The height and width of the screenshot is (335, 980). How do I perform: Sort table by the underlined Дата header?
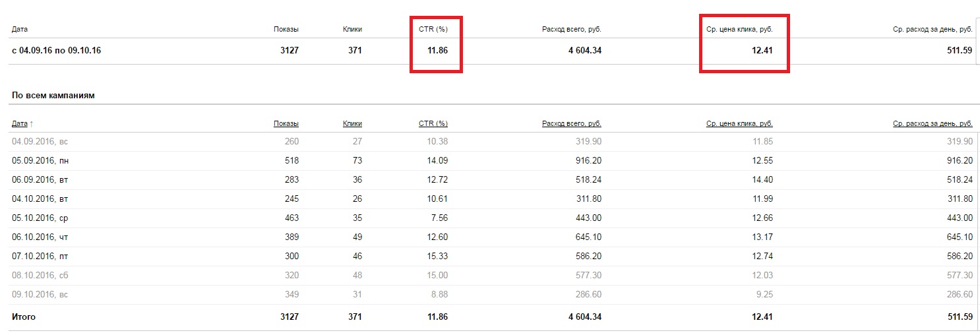pos(19,123)
